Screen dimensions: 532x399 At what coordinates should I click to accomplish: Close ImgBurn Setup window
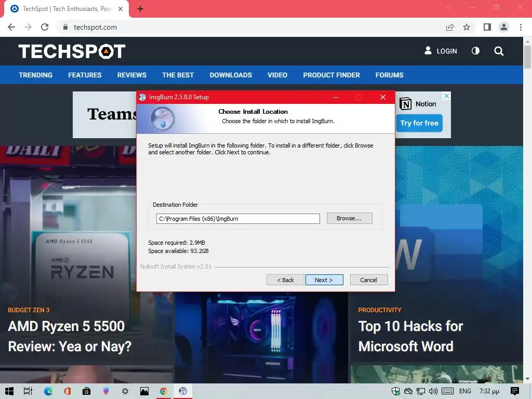click(383, 97)
